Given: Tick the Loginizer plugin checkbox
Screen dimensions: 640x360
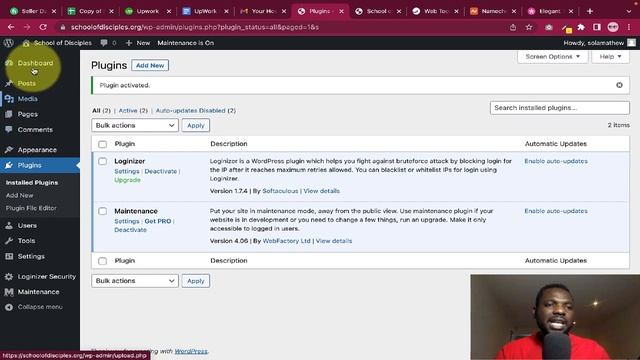Looking at the screenshot, I should [x=102, y=161].
